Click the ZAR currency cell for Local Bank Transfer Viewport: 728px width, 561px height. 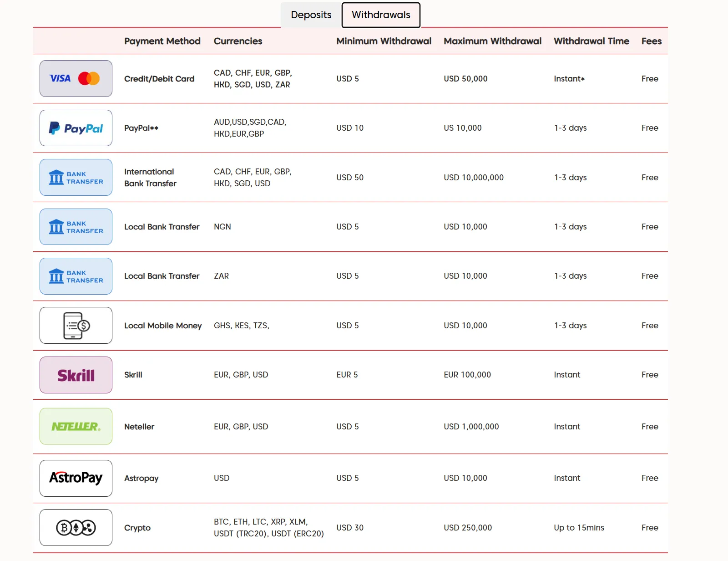click(x=222, y=276)
